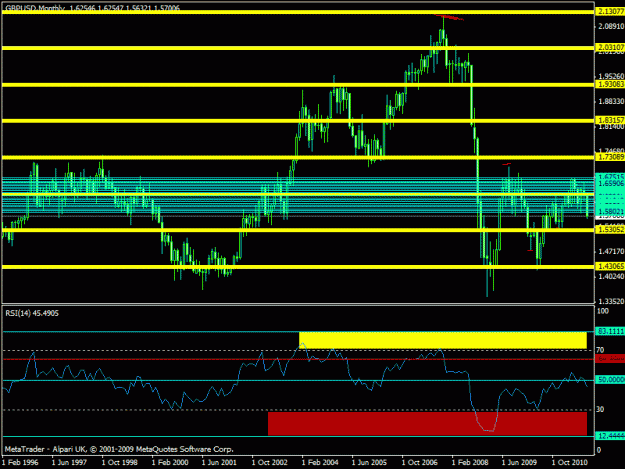Screen dimensions: 625x469
Task: Click the 1.40240 price scale value
Action: pyautogui.click(x=611, y=276)
